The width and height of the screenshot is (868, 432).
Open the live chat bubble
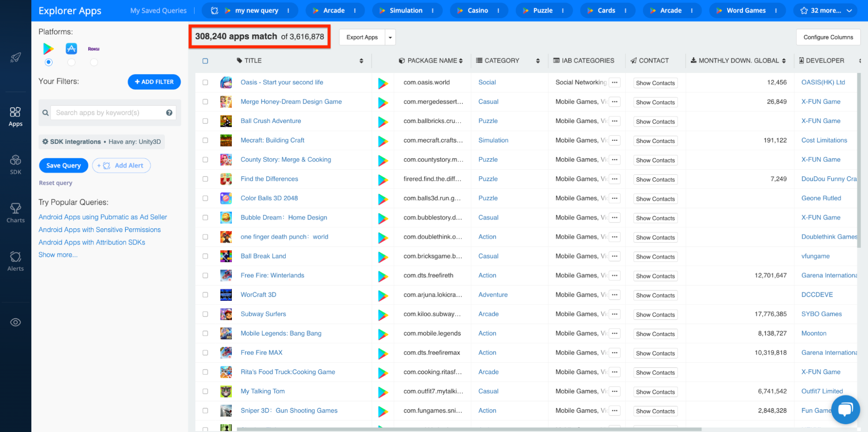845,409
